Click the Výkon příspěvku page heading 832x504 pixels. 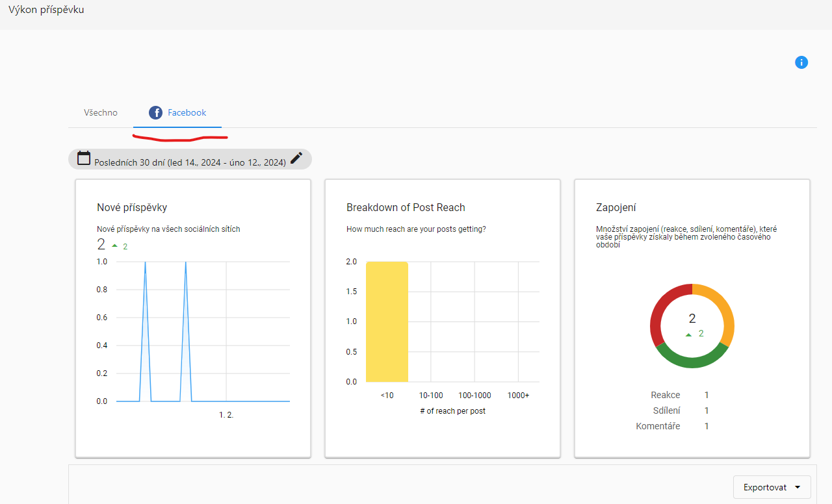point(46,10)
